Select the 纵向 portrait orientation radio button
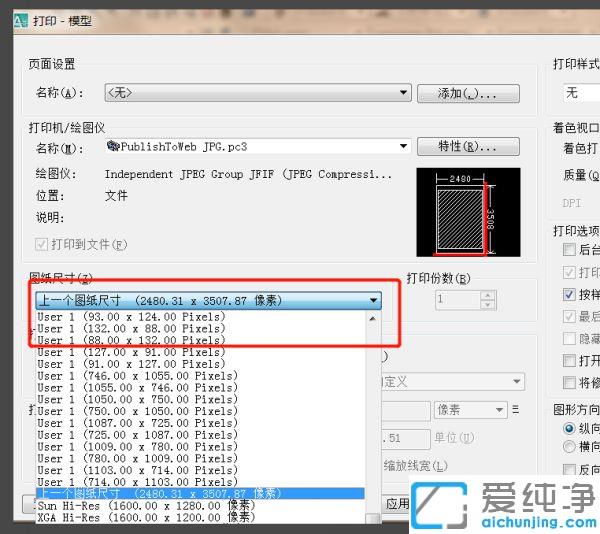This screenshot has width=600, height=534. click(x=570, y=428)
